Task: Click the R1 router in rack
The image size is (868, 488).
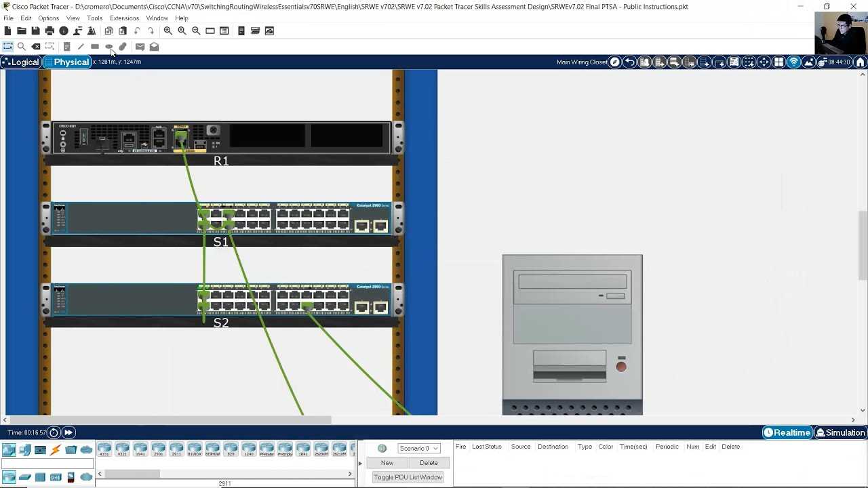Action: (x=221, y=138)
